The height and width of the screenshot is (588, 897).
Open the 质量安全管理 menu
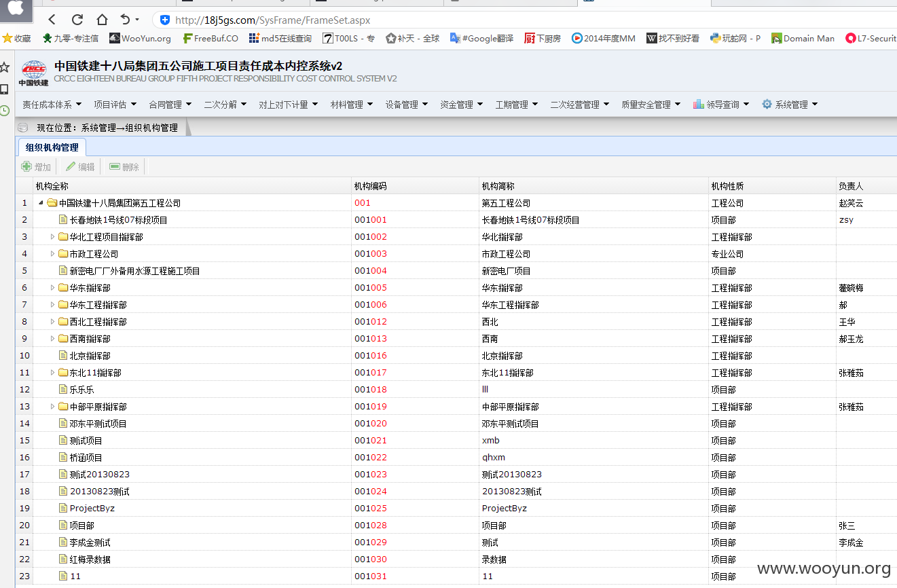pos(651,105)
